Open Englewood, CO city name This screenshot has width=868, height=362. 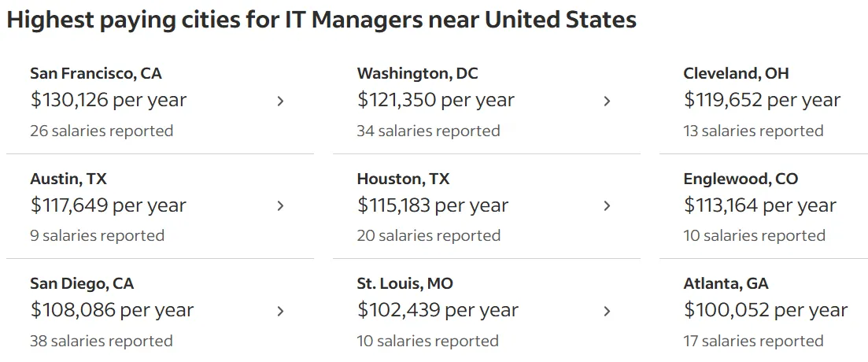click(x=741, y=179)
